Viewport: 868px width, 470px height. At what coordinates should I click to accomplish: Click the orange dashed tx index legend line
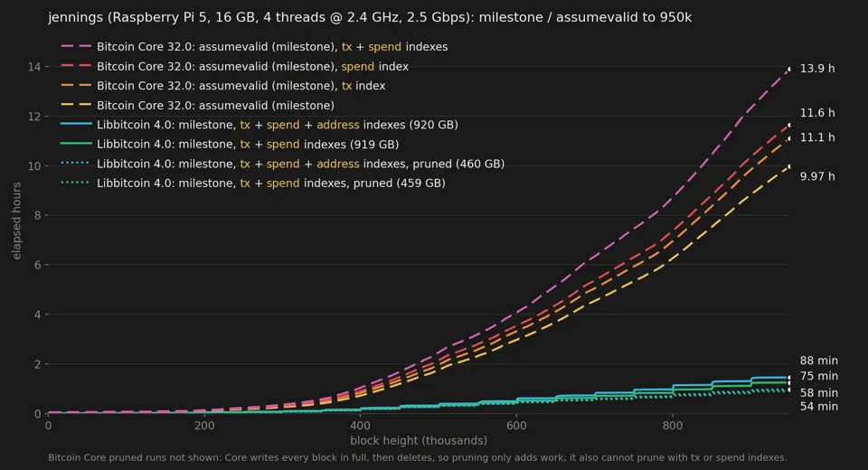76,85
